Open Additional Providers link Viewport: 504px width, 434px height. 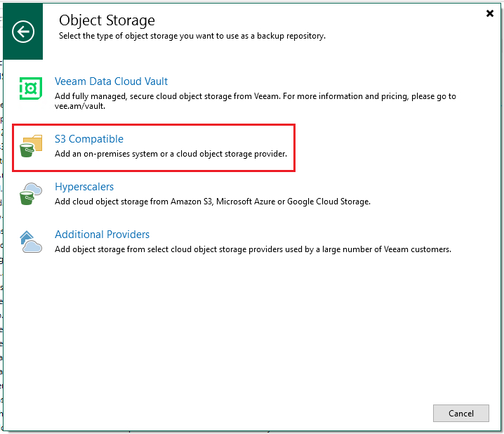point(102,235)
